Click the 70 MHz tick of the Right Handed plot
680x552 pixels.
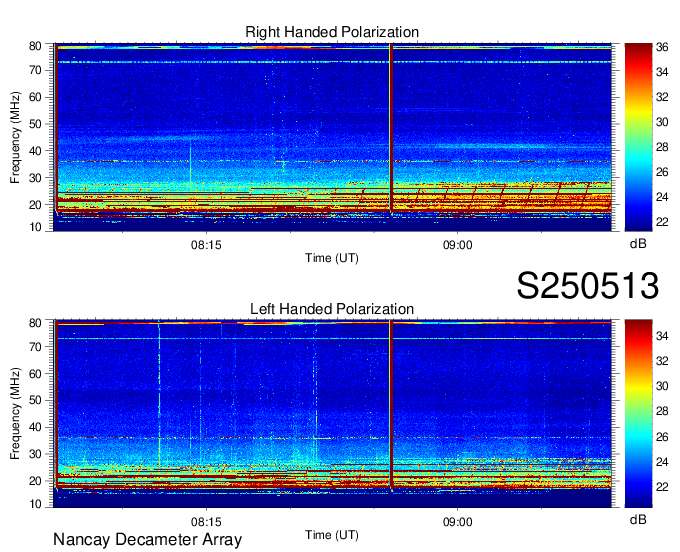tap(35, 70)
